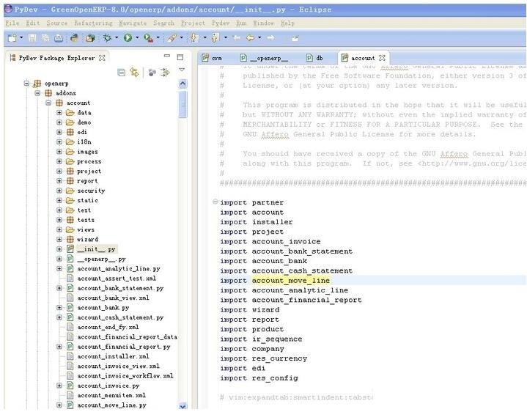Open the External Tools dropdown arrow

(x=158, y=37)
